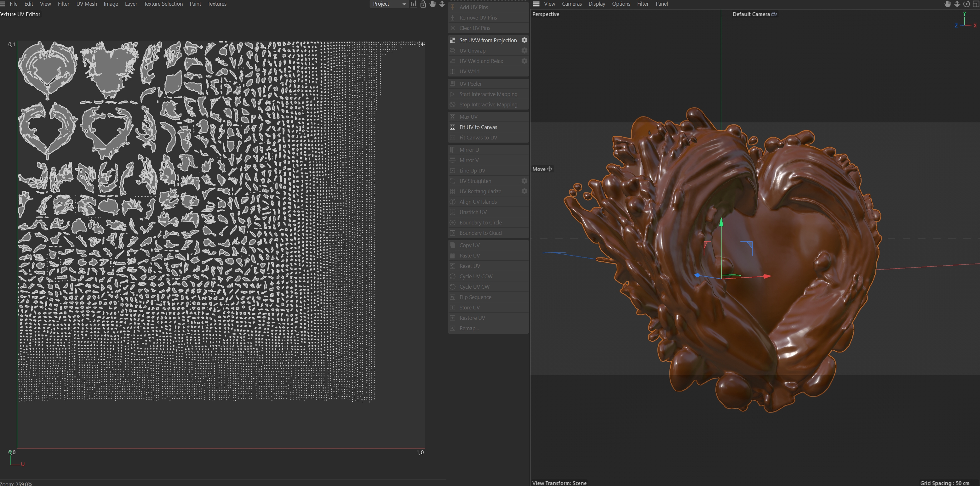The image size is (980, 486).
Task: Open the Project dropdown in UV editor
Action: coord(389,4)
